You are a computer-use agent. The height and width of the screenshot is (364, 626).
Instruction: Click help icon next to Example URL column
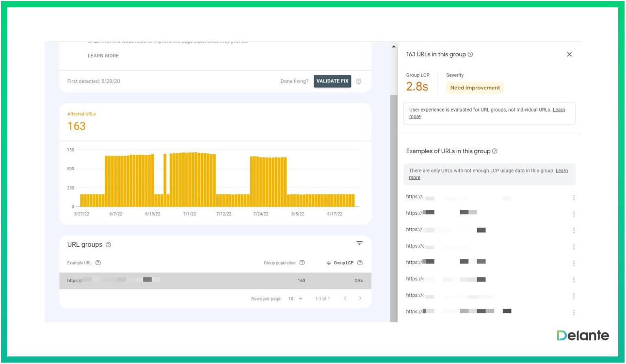[x=98, y=263]
